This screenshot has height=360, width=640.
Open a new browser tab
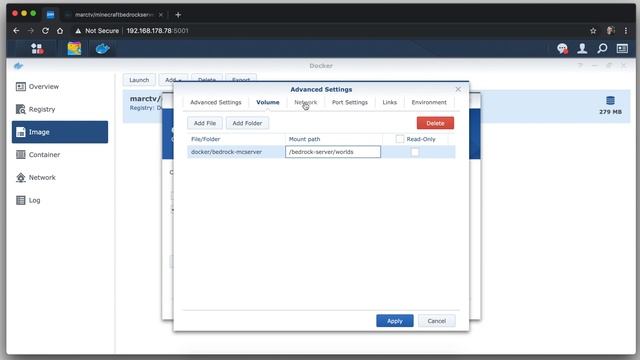(178, 15)
